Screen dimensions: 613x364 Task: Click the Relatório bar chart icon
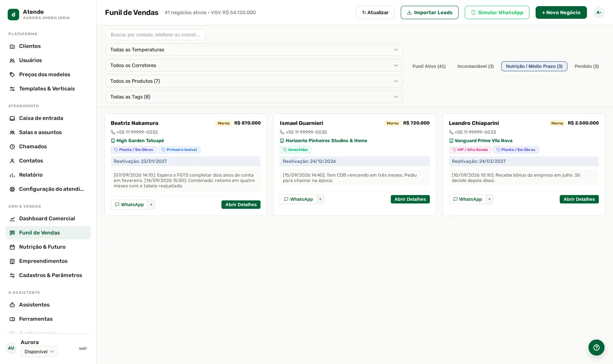point(12,175)
